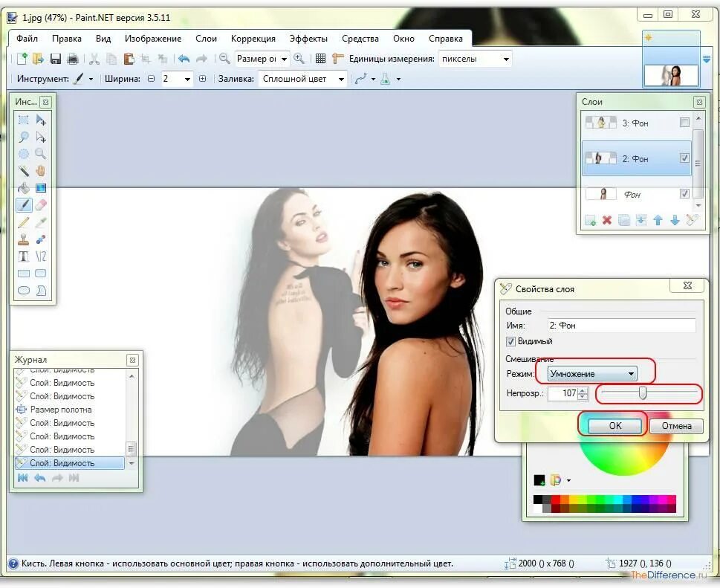Toggle visibility of bottom Фон layer
This screenshot has width=720, height=588.
(684, 193)
